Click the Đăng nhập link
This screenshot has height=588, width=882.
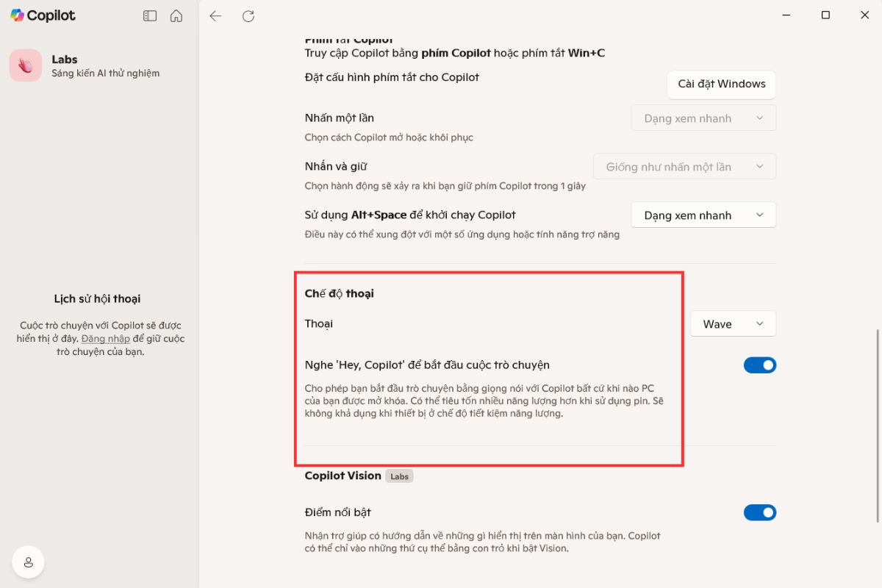105,339
